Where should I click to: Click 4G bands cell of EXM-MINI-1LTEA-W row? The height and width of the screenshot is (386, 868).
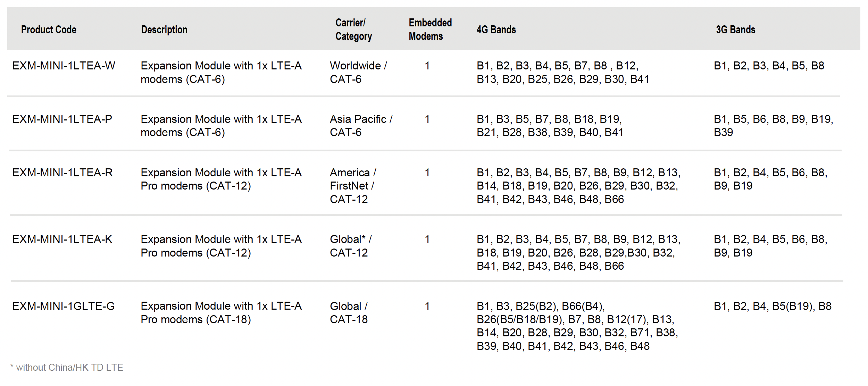tap(562, 72)
